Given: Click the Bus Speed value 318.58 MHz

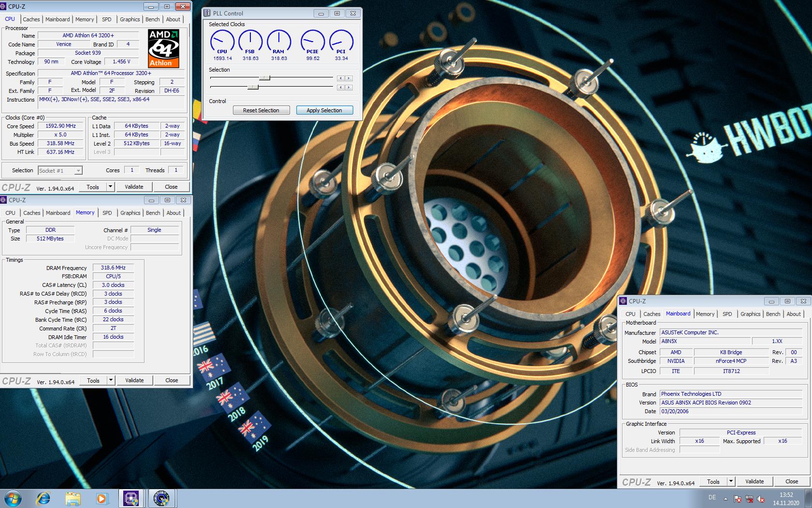Looking at the screenshot, I should click(60, 143).
